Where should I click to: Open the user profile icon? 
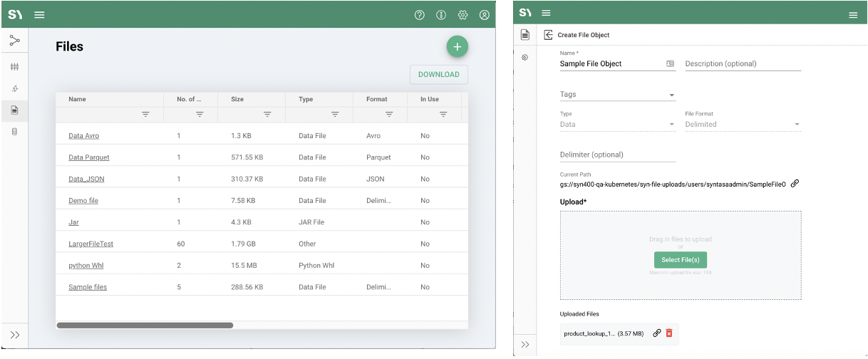pyautogui.click(x=485, y=15)
